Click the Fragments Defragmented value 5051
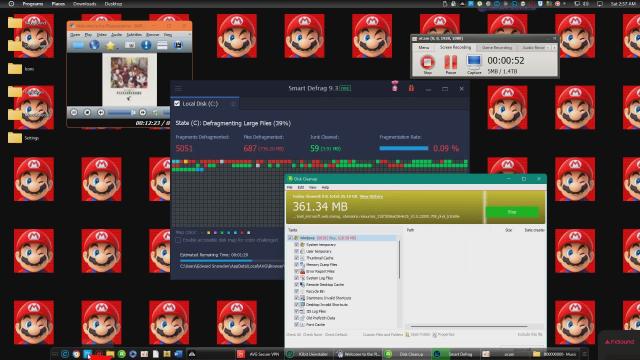Screen dimensions: 640x360 click(184, 148)
